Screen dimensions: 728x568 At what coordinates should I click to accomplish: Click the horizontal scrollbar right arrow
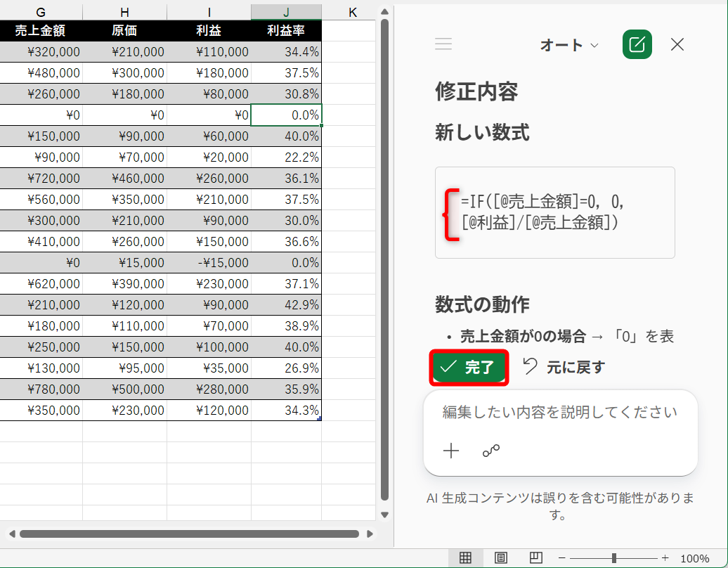[x=370, y=534]
